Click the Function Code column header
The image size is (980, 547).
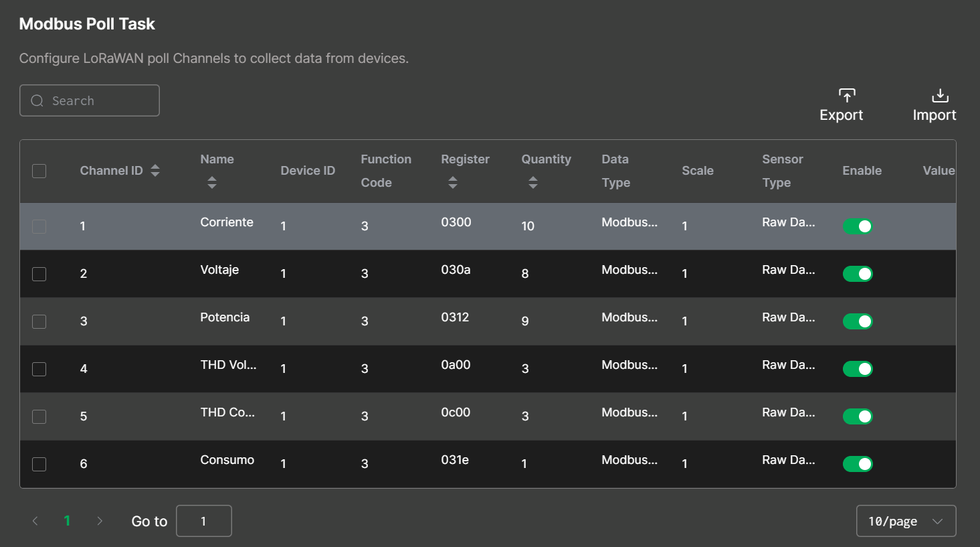(386, 171)
